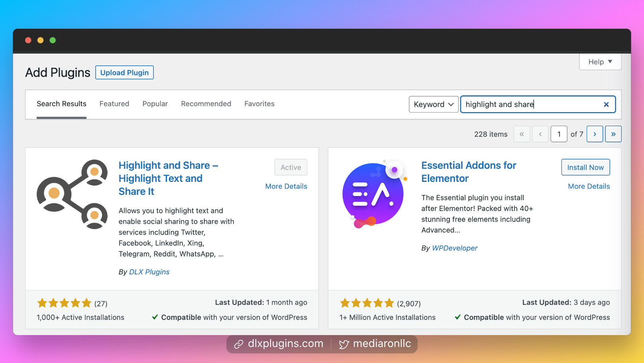This screenshot has height=363, width=644.
Task: Open the Featured plugins tab
Action: (114, 104)
